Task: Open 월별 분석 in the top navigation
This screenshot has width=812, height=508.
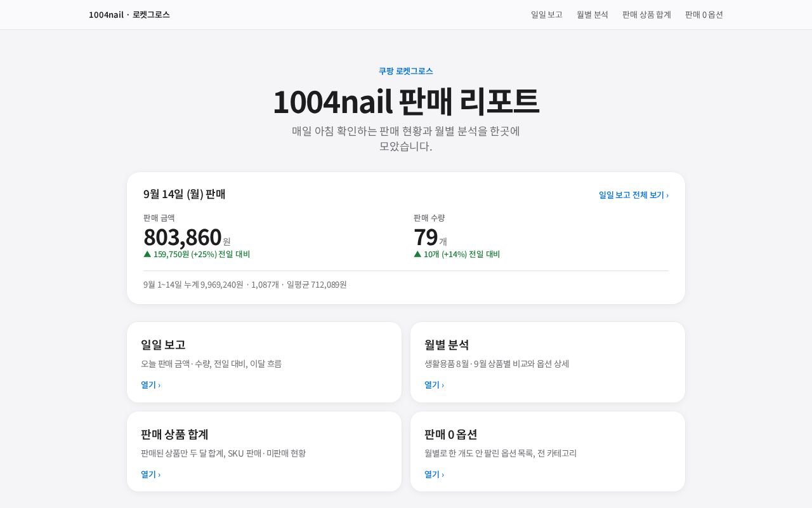Action: [593, 15]
